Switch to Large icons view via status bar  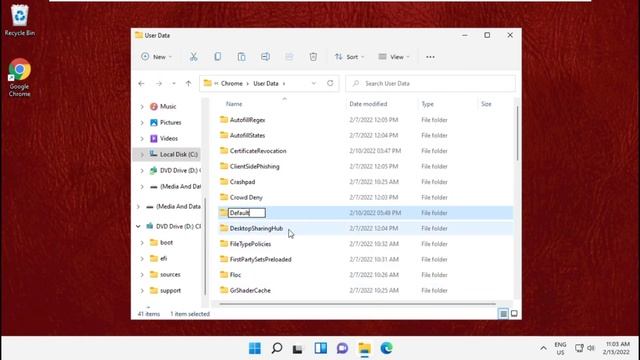tap(514, 313)
